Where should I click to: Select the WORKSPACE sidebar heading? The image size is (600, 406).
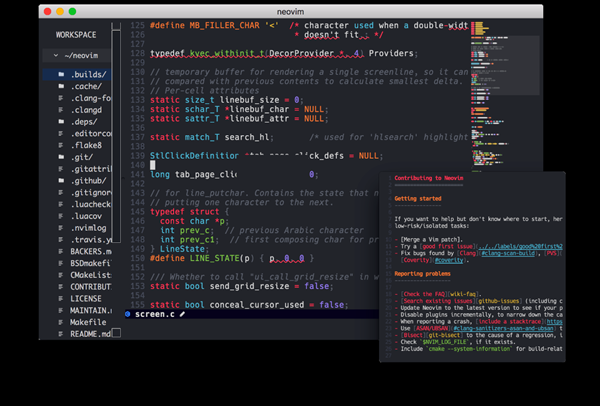[76, 35]
